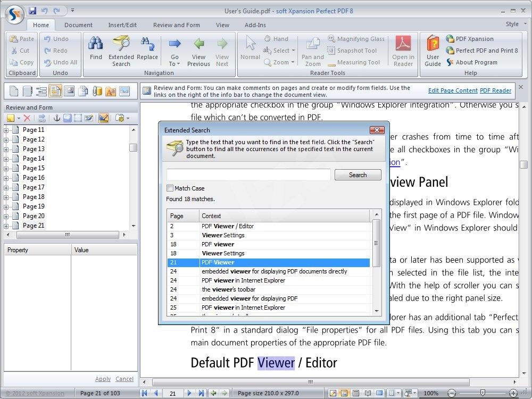This screenshot has height=399, width=532.
Task: Click the search results vertical scrollbar
Action: 376,243
